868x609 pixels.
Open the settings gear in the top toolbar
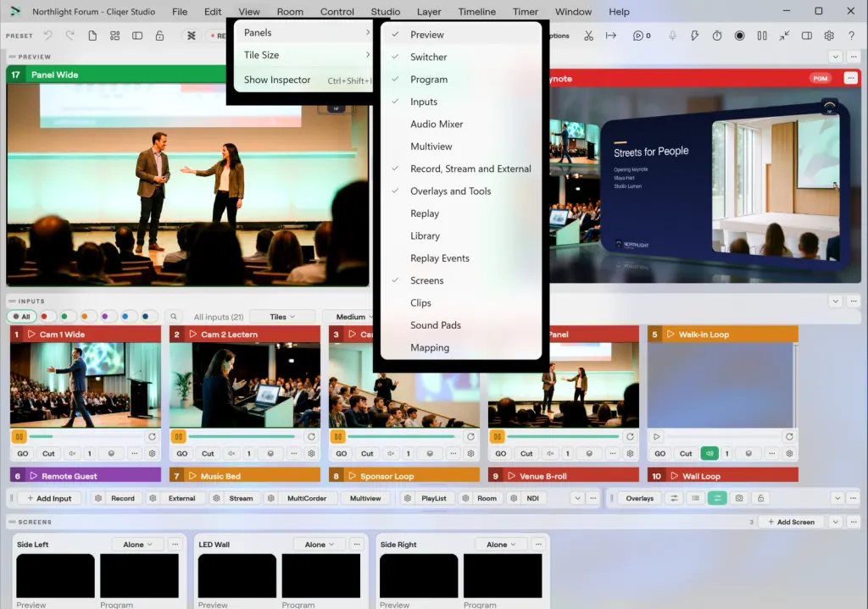click(x=829, y=36)
